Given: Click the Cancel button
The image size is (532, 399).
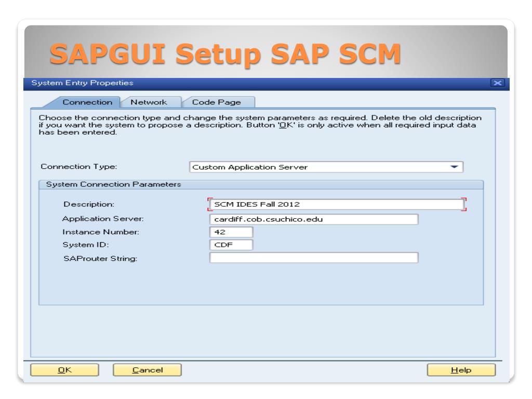Looking at the screenshot, I should (x=147, y=370).
